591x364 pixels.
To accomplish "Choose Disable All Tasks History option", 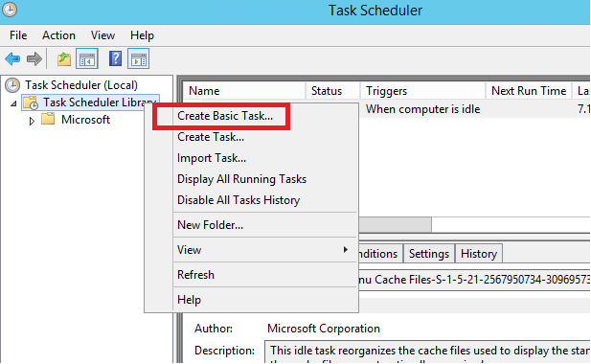I will tap(239, 200).
